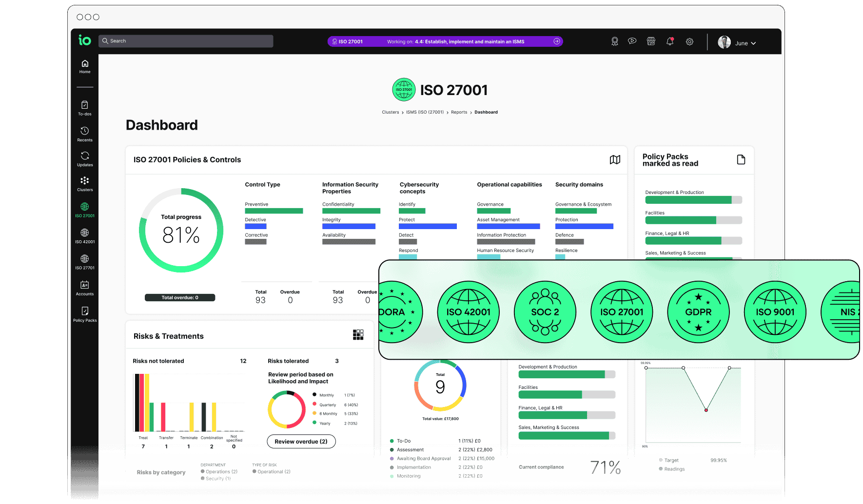
Task: Click the Risks tolerated heading
Action: [288, 361]
